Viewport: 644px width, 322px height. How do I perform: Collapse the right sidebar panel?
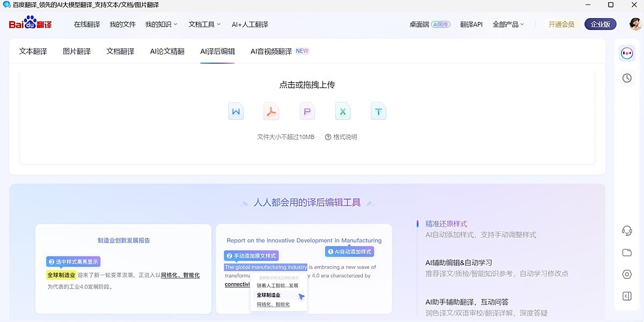626,296
